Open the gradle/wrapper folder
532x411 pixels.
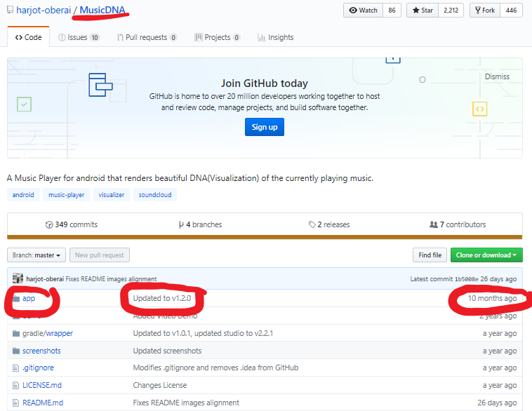coord(48,333)
